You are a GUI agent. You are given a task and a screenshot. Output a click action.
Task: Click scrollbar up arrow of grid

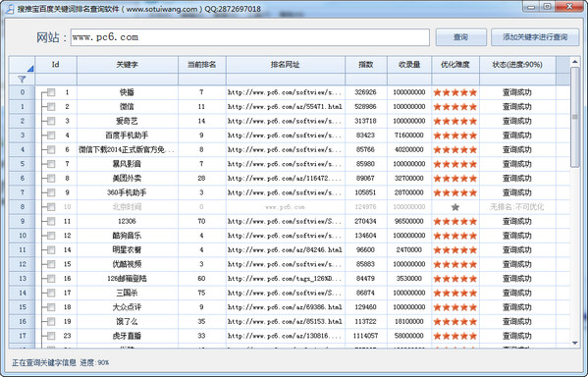click(x=575, y=62)
